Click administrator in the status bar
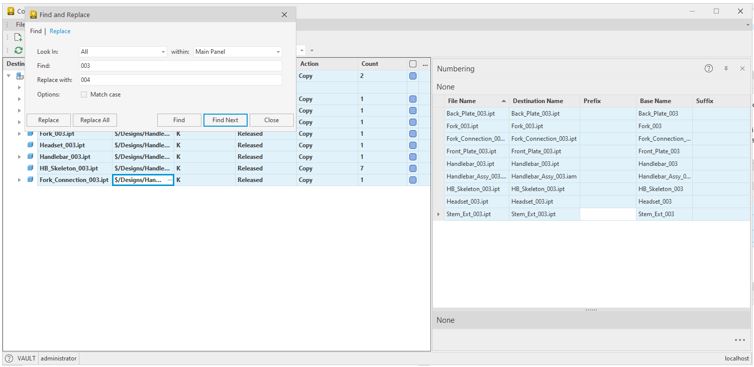This screenshot has height=367, width=754. [x=58, y=358]
